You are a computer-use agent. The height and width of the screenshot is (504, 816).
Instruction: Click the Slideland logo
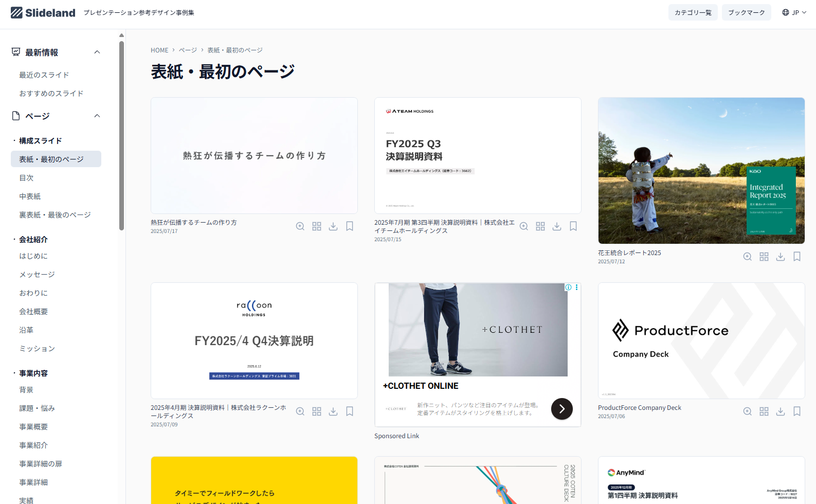[43, 13]
